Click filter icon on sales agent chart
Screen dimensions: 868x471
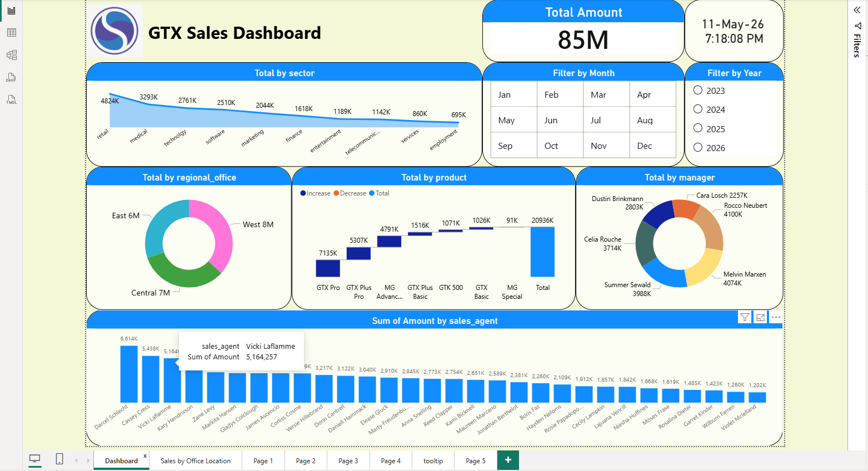coord(745,317)
